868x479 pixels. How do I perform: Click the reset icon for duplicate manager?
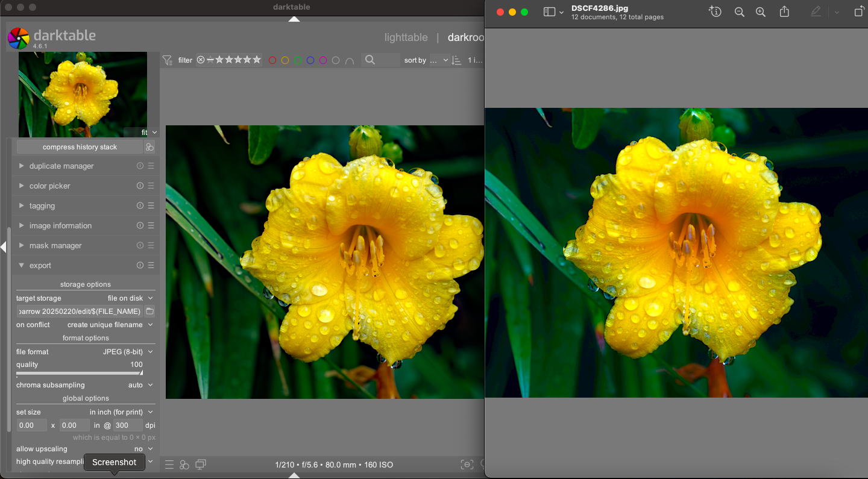140,166
